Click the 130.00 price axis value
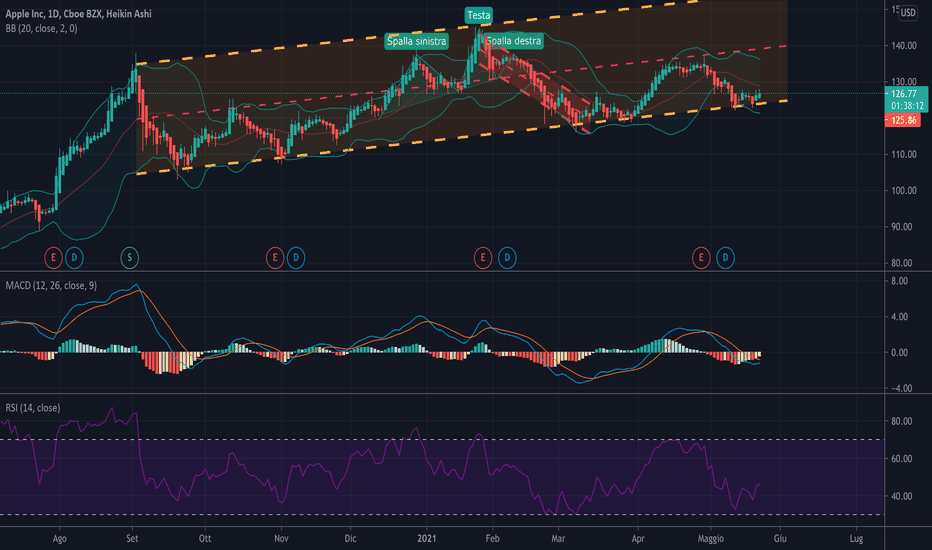Image resolution: width=932 pixels, height=550 pixels. 904,81
